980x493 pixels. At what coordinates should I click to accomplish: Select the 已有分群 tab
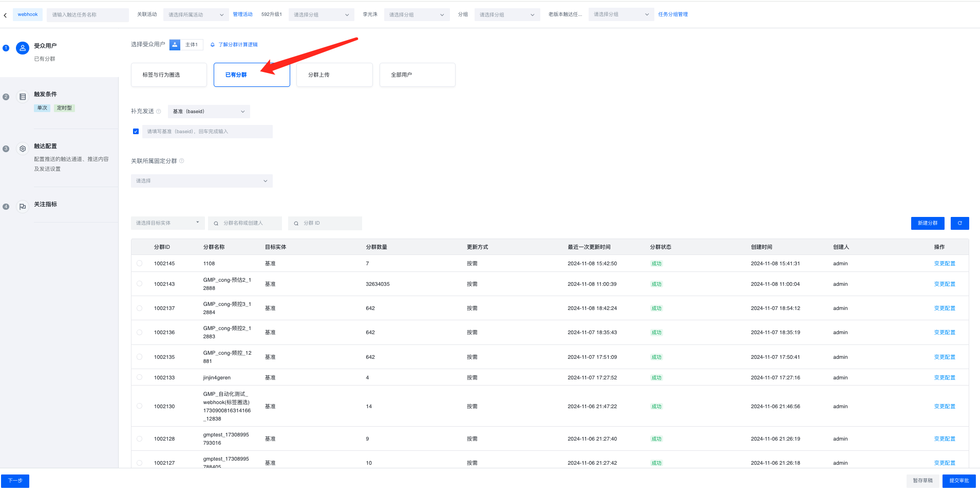point(252,75)
